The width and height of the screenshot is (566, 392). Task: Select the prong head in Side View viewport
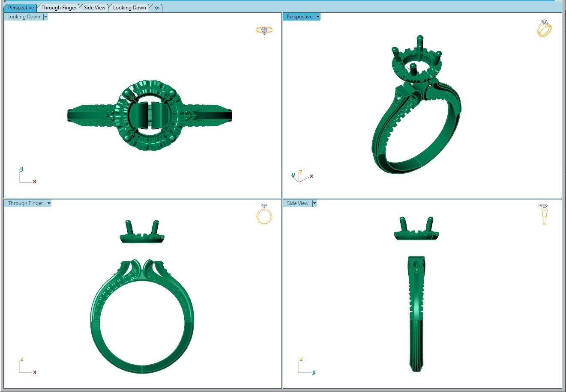point(416,229)
